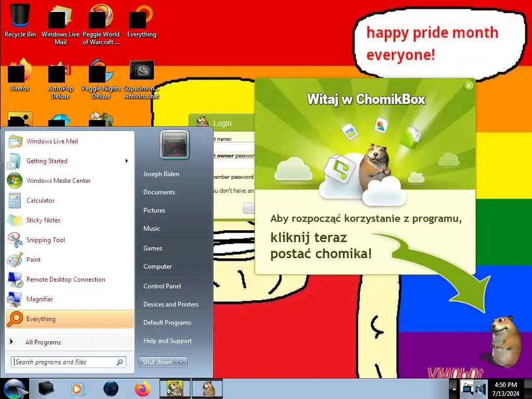Open Snipping Tool from the Start menu

[x=70, y=240]
